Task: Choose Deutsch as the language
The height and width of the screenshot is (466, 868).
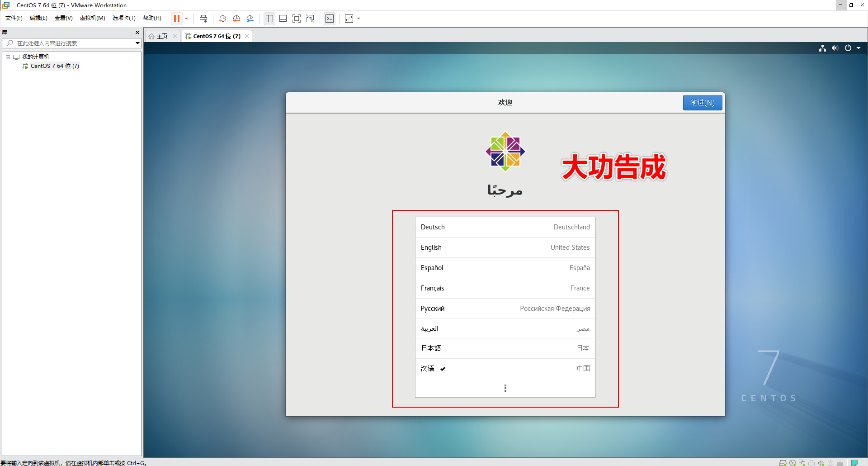Action: (x=505, y=227)
